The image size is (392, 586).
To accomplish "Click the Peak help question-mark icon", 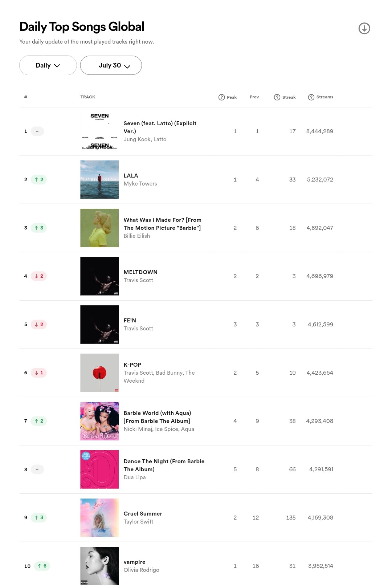I will click(x=221, y=97).
